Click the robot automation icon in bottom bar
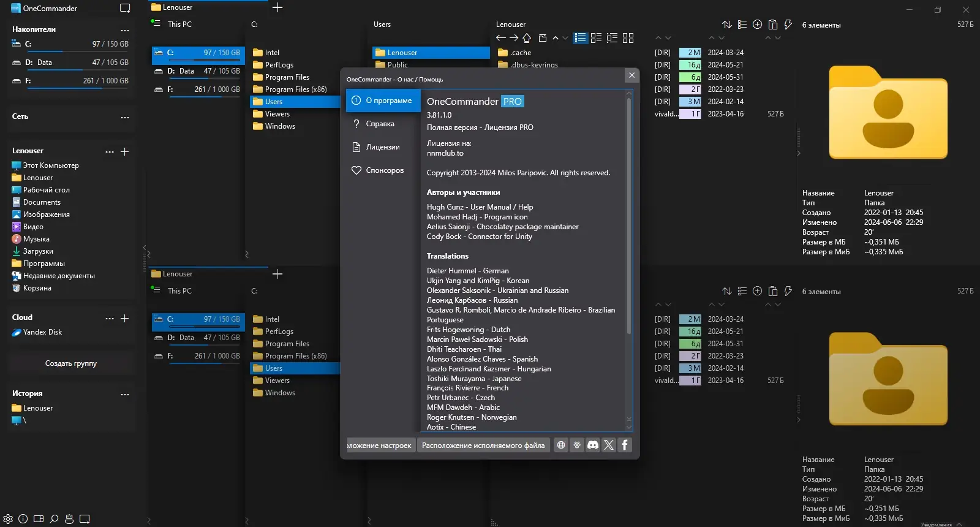The image size is (980, 527). [69, 519]
